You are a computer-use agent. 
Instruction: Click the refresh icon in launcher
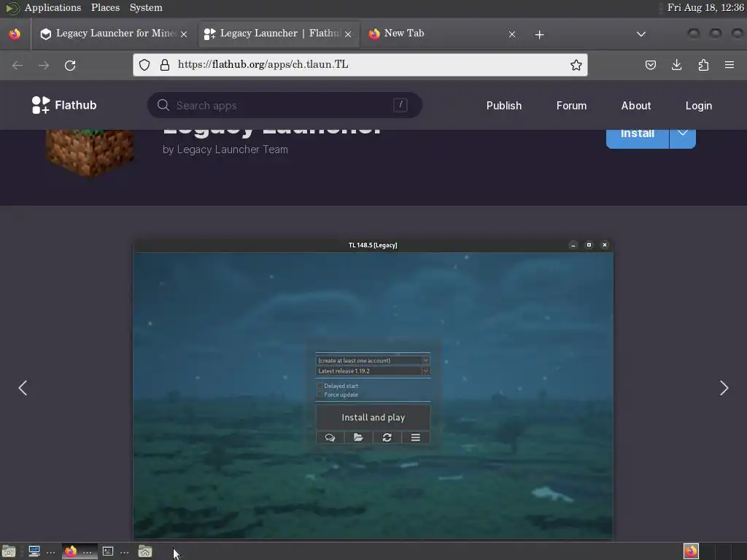[x=387, y=437]
